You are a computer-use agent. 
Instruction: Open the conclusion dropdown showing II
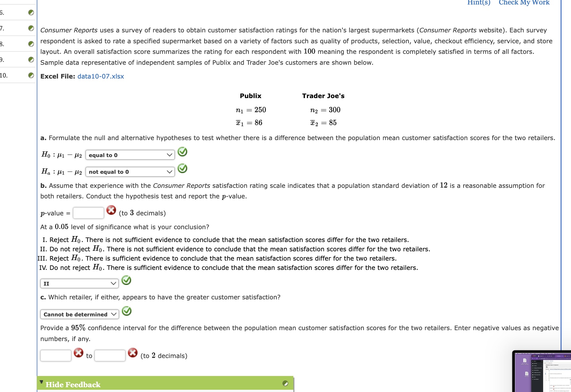(x=79, y=283)
